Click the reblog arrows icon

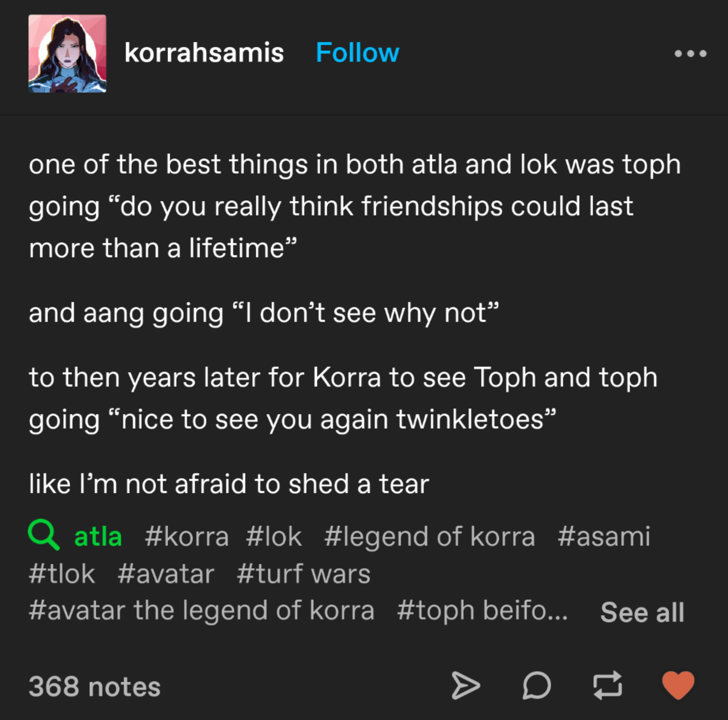pos(607,685)
